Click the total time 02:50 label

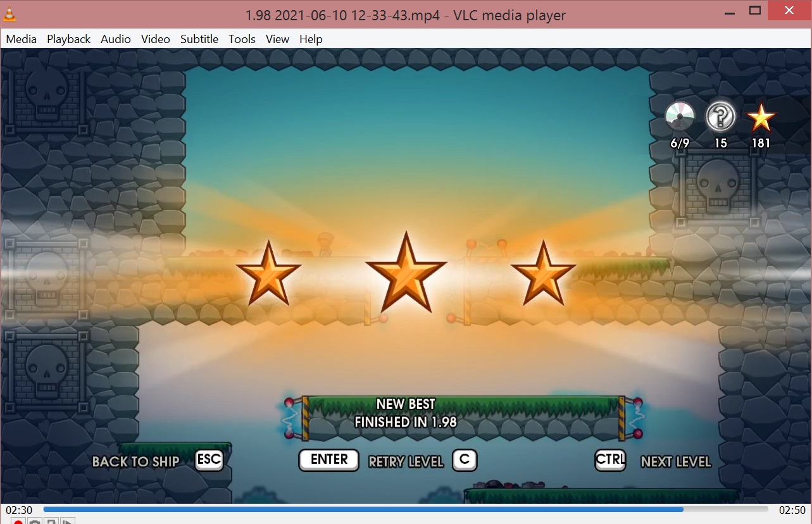click(792, 510)
